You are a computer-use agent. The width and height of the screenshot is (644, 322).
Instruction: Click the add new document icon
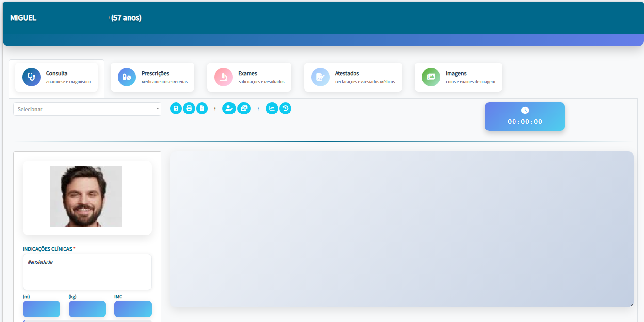[202, 109]
